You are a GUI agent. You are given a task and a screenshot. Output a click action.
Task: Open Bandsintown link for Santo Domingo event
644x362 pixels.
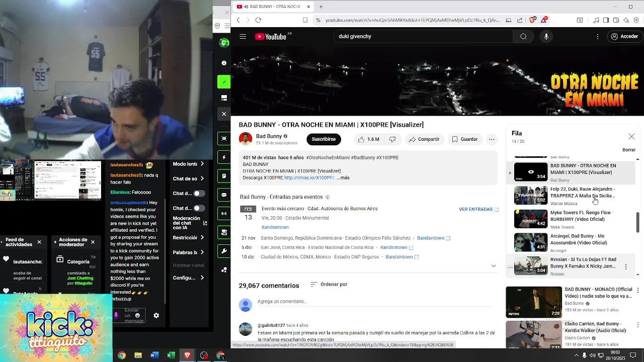pyautogui.click(x=434, y=238)
